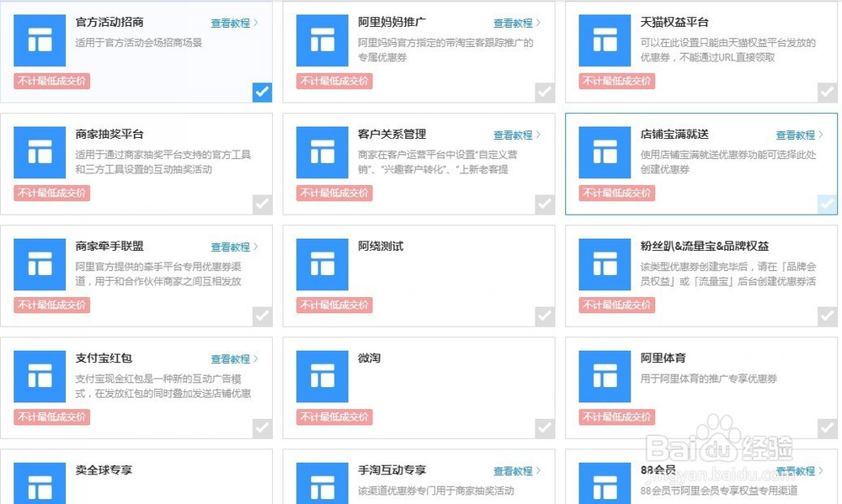Click the 商家抽奖平台 channel icon

click(40, 152)
